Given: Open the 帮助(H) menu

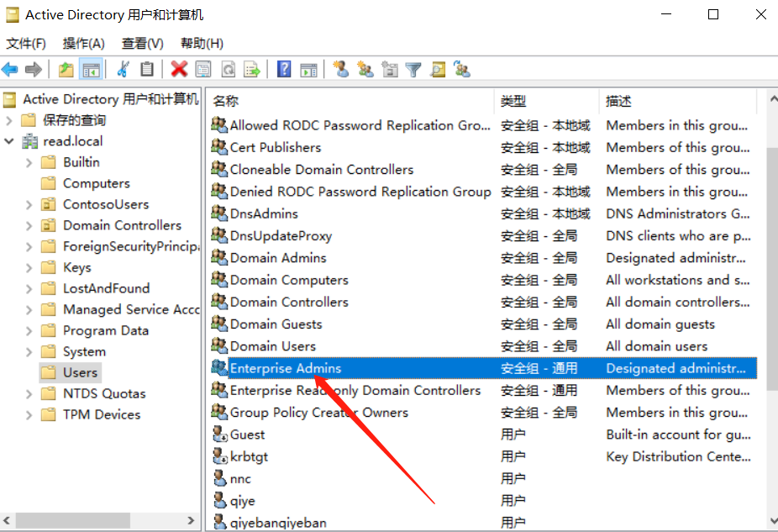Looking at the screenshot, I should (x=202, y=44).
